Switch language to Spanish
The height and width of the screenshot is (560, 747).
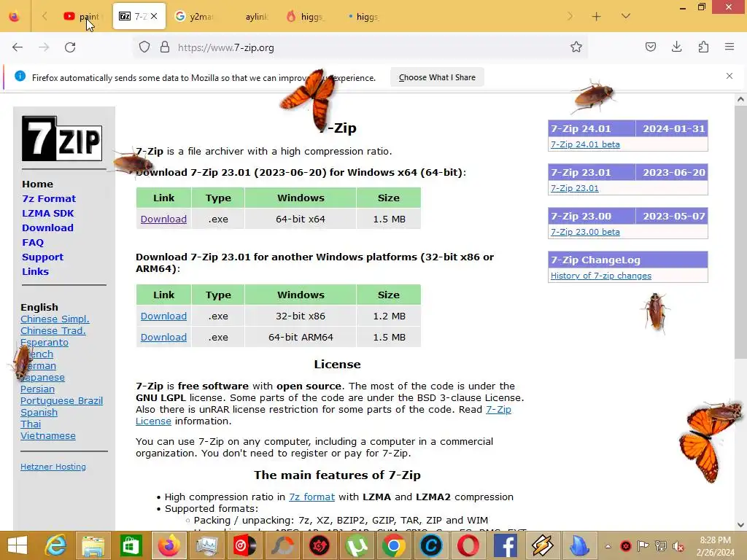coord(39,413)
